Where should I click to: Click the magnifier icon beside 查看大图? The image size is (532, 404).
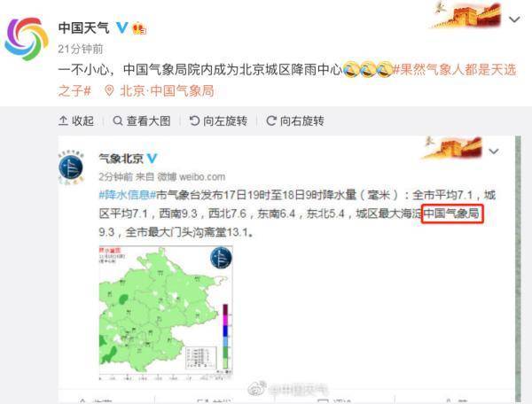point(117,120)
